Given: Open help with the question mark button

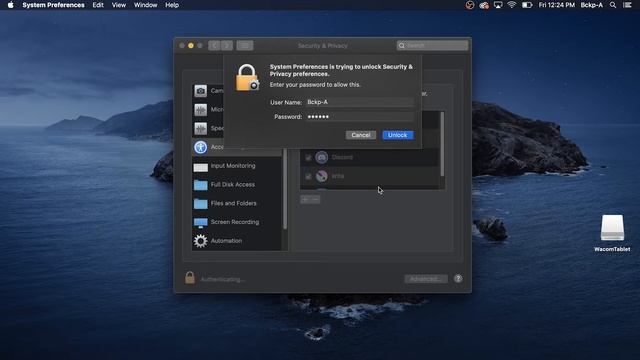Looking at the screenshot, I should pos(458,278).
